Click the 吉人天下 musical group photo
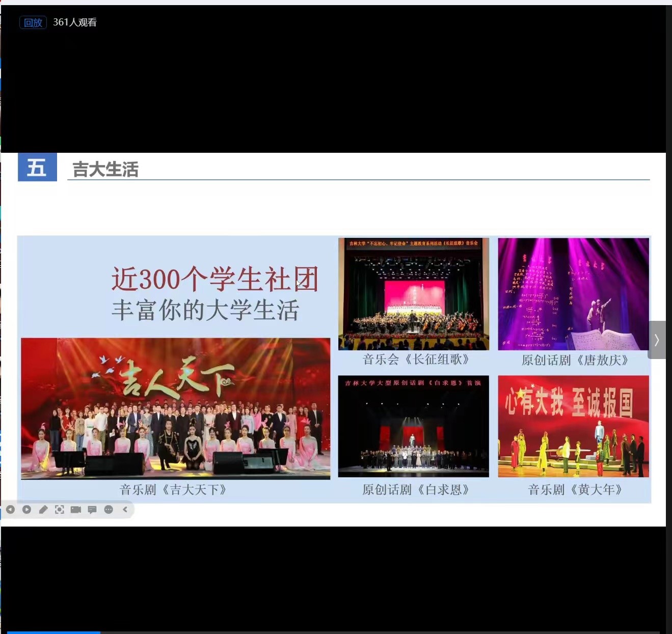This screenshot has width=672, height=634. [175, 408]
